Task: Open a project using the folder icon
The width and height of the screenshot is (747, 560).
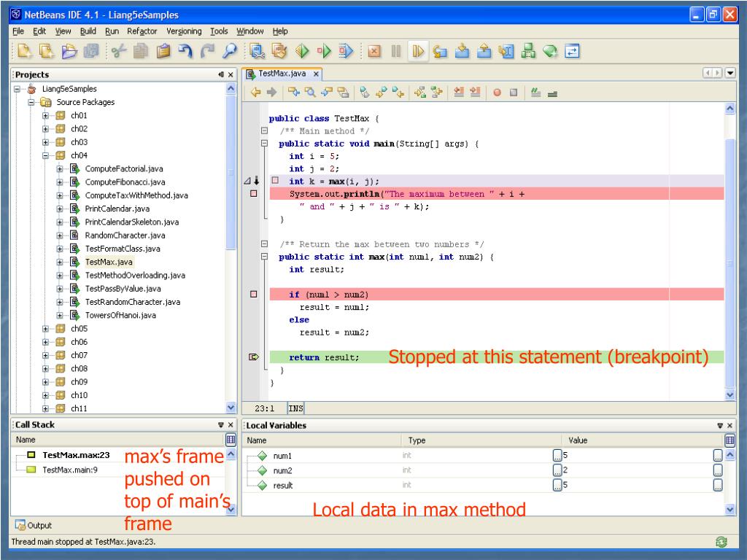Action: pyautogui.click(x=69, y=51)
